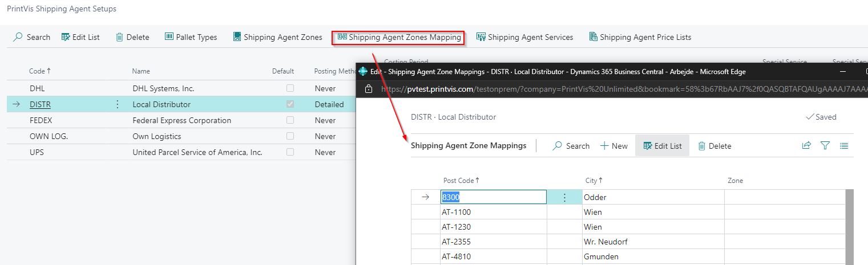Viewport: 868px width, 265px height.
Task: Click Federal Express Corporation name cell
Action: point(182,120)
